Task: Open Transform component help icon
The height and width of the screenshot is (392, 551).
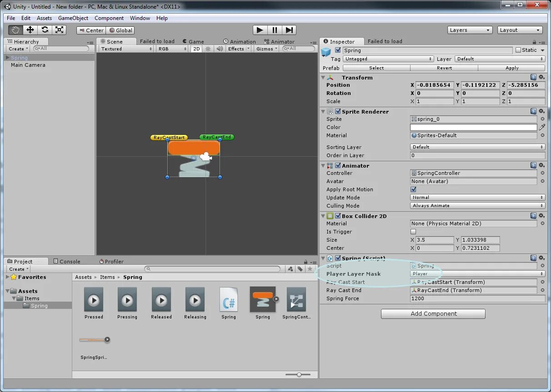Action: click(533, 78)
